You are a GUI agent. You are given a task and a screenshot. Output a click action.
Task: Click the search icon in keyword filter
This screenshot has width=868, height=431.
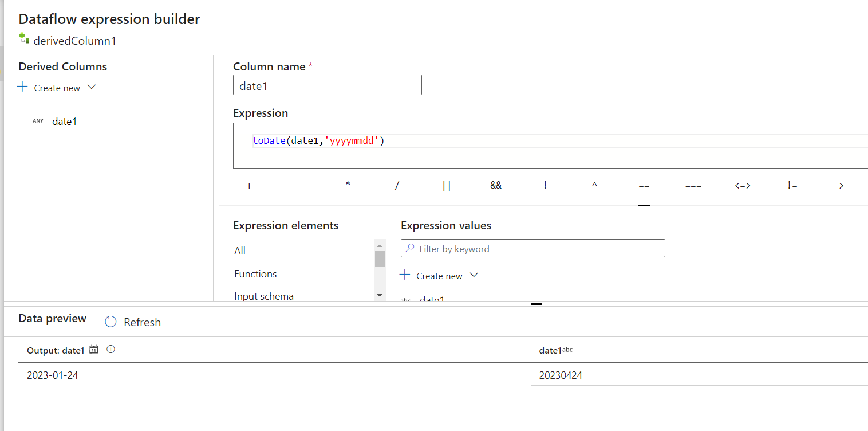(410, 249)
